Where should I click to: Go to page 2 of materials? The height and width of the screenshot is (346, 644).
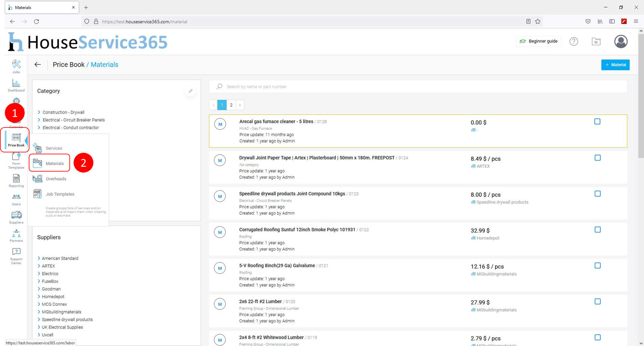tap(231, 105)
